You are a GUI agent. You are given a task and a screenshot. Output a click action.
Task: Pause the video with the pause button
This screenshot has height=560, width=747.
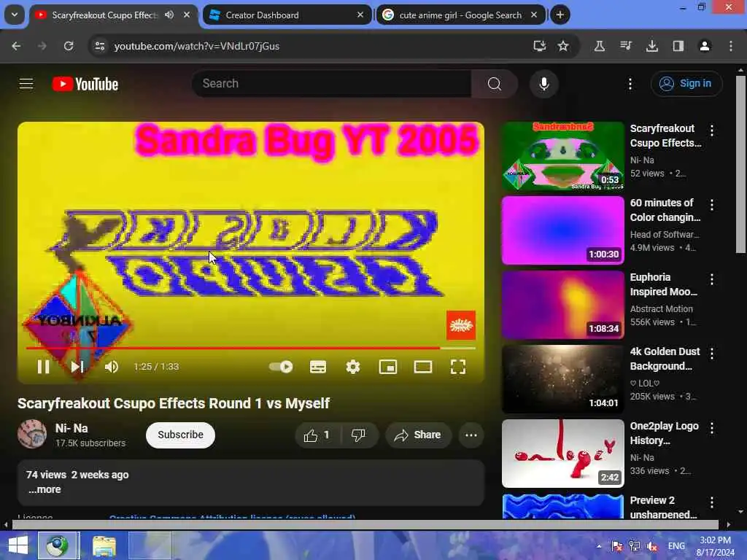click(43, 367)
